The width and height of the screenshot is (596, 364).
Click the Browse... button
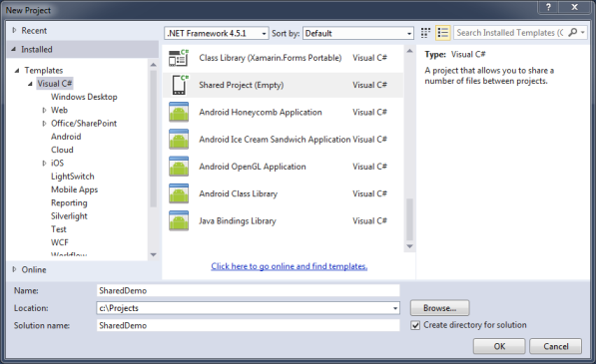coord(440,308)
